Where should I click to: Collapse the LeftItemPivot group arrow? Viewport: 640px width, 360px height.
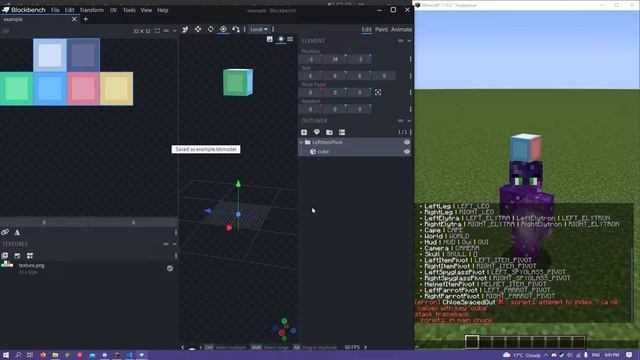pos(301,142)
